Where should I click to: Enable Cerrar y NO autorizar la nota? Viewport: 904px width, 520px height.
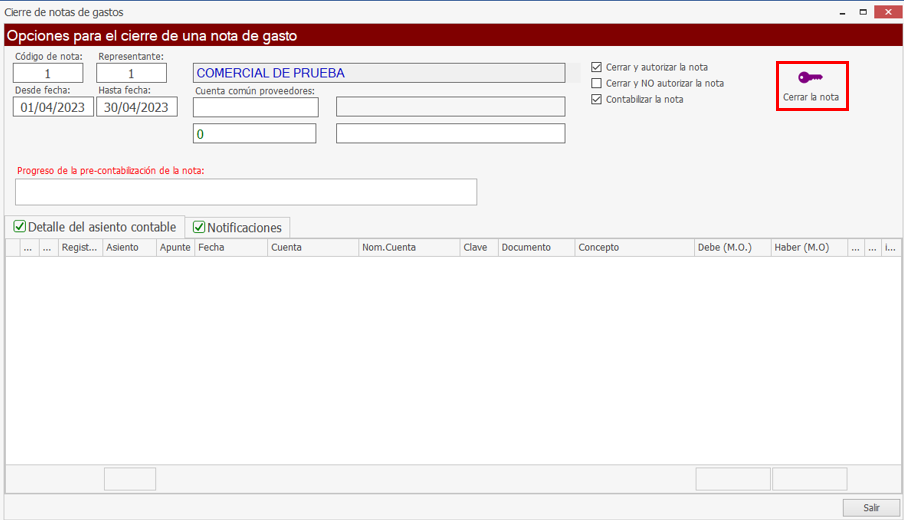pyautogui.click(x=597, y=83)
